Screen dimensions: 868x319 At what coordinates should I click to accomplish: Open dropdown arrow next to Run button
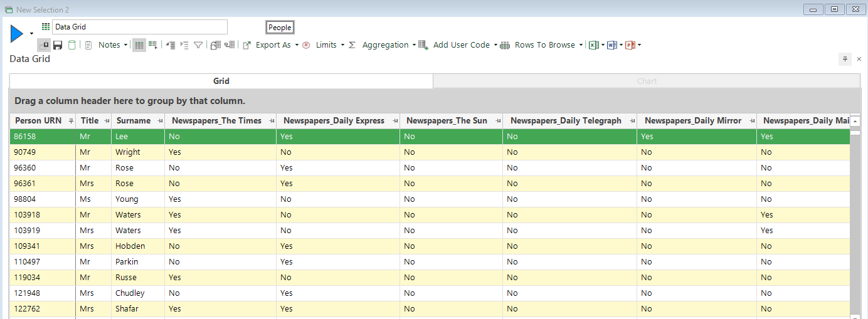pos(31,33)
